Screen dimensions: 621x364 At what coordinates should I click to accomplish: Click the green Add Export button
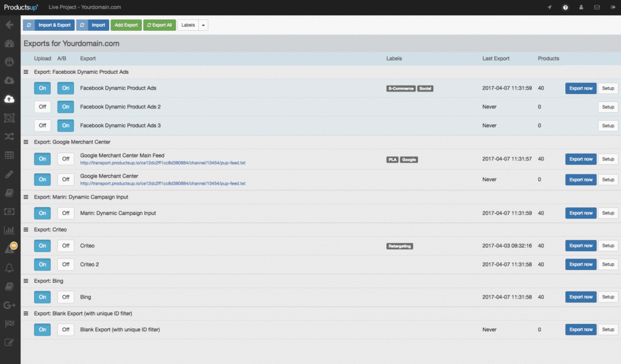126,25
